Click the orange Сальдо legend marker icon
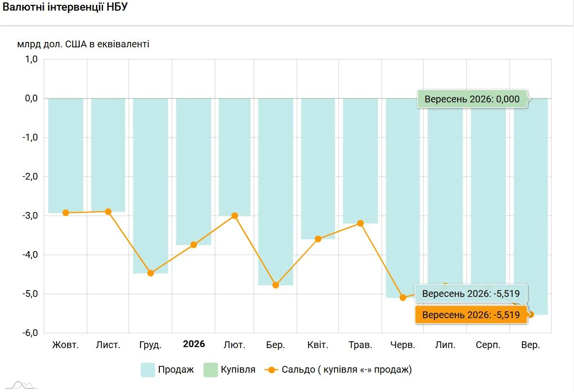Image resolution: width=574 pixels, height=392 pixels. tap(271, 370)
